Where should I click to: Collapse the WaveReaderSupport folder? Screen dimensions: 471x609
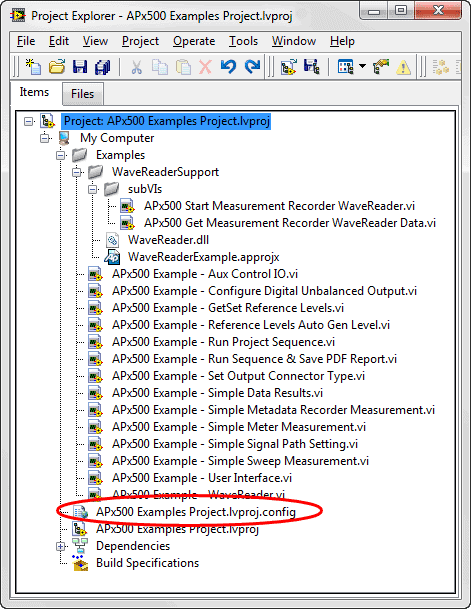pos(76,172)
